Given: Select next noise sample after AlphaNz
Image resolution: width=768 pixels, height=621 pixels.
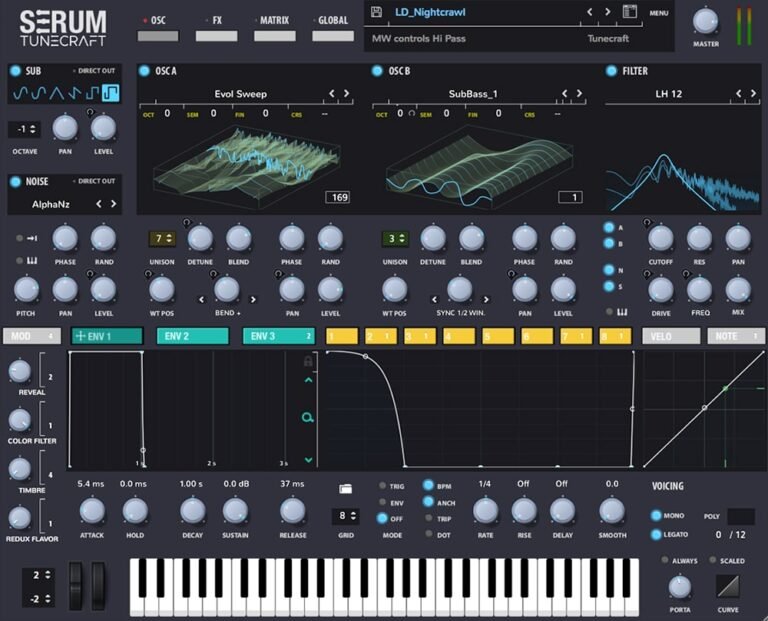Looking at the screenshot, I should tap(113, 204).
